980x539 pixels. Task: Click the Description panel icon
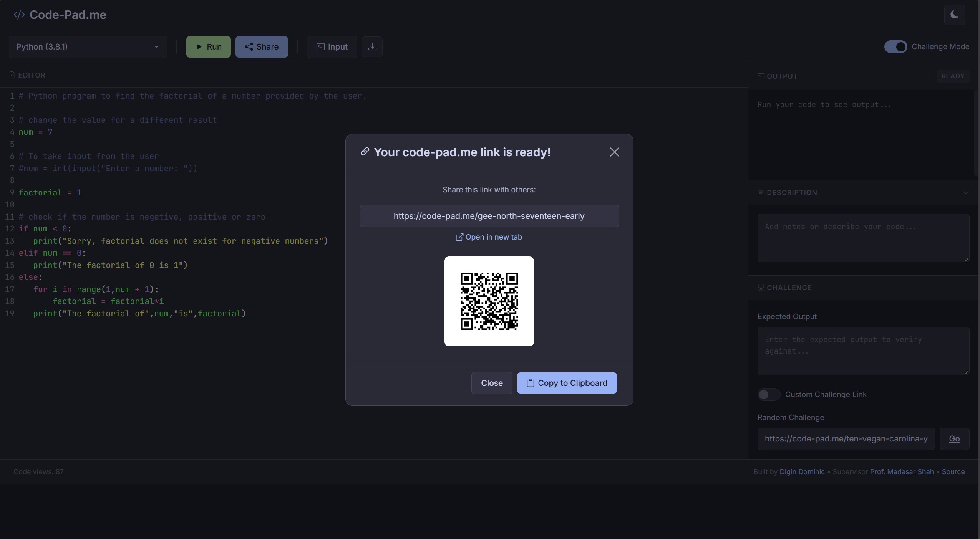[x=761, y=192]
